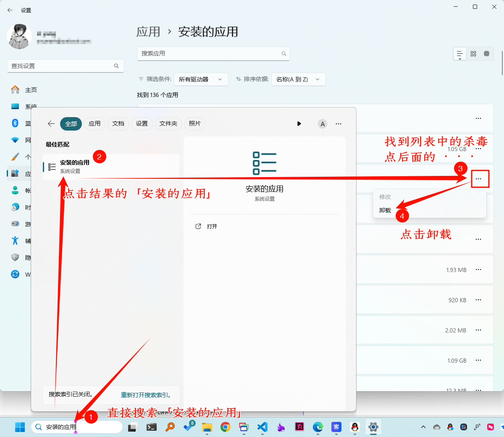Image resolution: width=504 pixels, height=437 pixels.
Task: Switch the app list to table view
Action: pos(486,54)
